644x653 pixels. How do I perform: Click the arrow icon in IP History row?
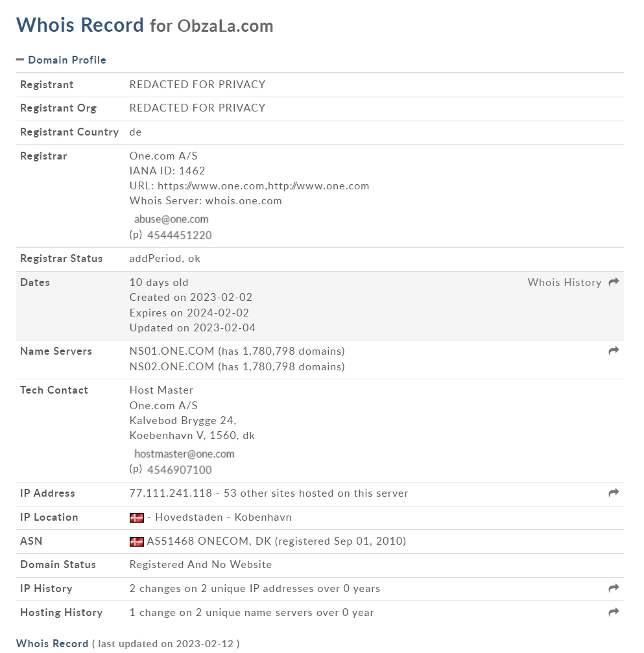pyautogui.click(x=614, y=588)
